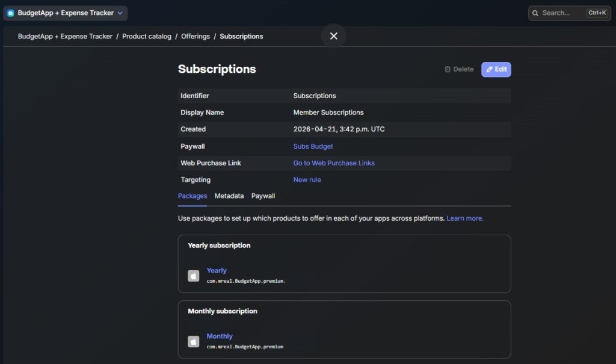Navigate to Product catalog in breadcrumb

point(147,36)
